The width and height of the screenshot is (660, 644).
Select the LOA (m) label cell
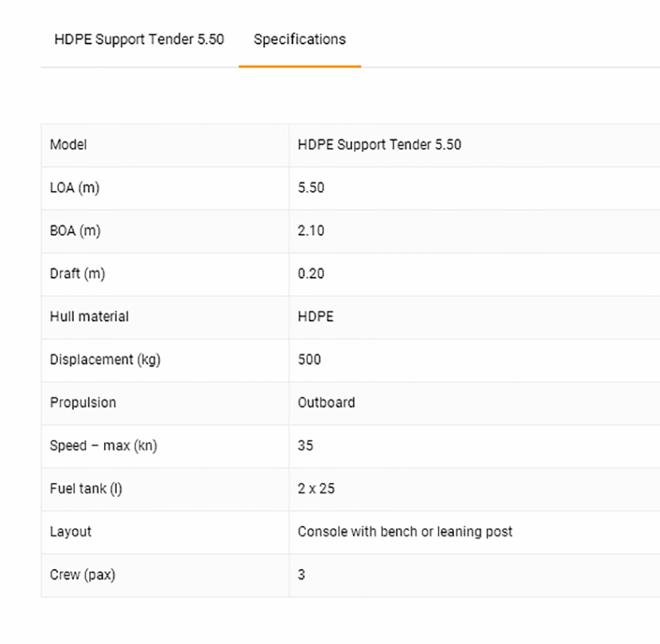pyautogui.click(x=75, y=188)
